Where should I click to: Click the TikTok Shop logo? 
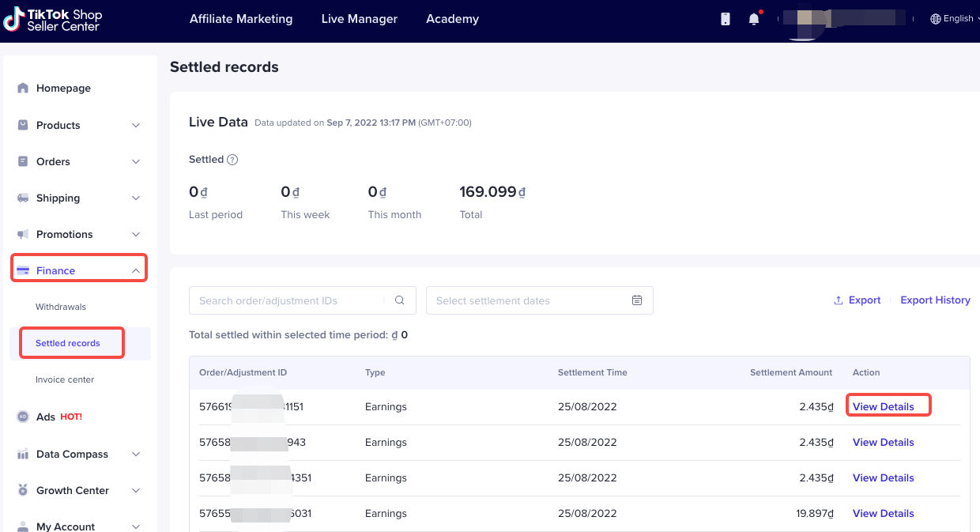53,20
